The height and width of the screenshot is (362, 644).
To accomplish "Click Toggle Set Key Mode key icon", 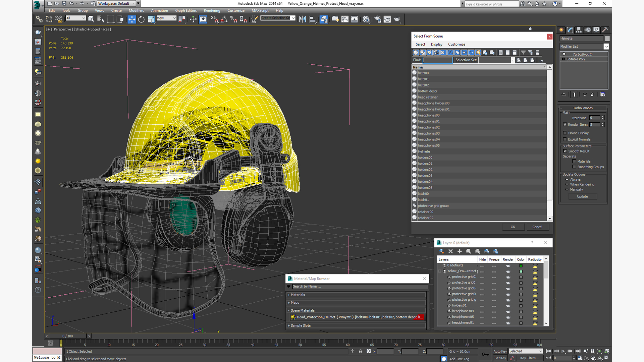I will (x=485, y=355).
